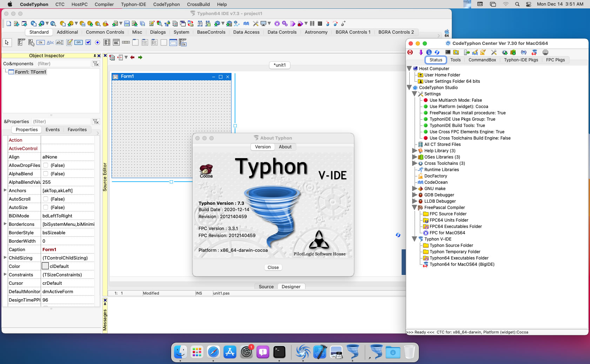590x364 pixels.
Task: Select Form1: TForm1 in component tree
Action: 31,72
